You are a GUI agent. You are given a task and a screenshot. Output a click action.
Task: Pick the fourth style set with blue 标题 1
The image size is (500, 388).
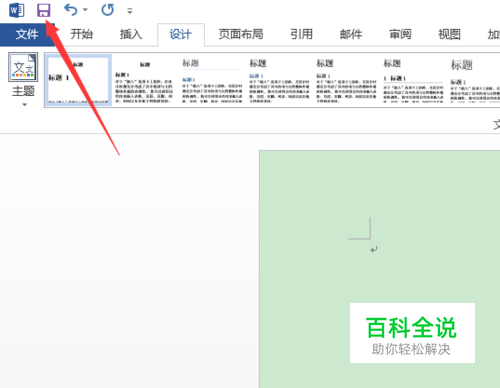pyautogui.click(x=279, y=81)
